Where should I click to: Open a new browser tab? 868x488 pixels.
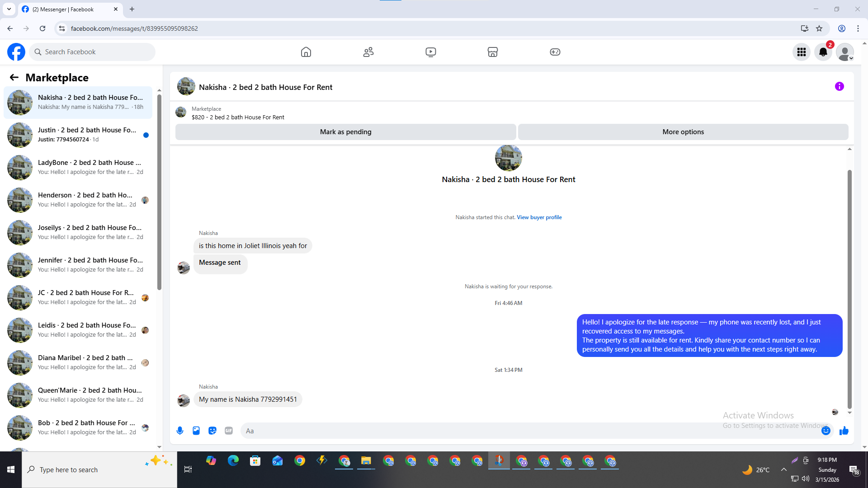(132, 9)
